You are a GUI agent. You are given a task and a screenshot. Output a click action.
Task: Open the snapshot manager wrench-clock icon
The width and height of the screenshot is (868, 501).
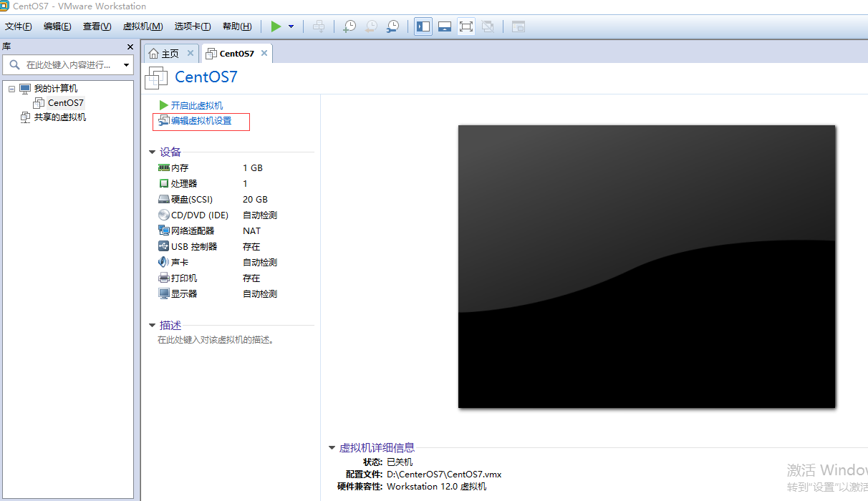[x=392, y=26]
